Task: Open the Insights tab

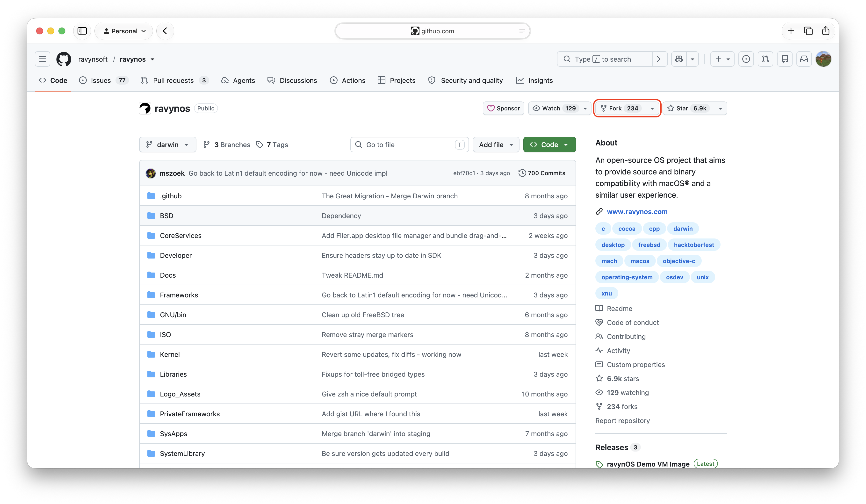Action: [x=534, y=80]
